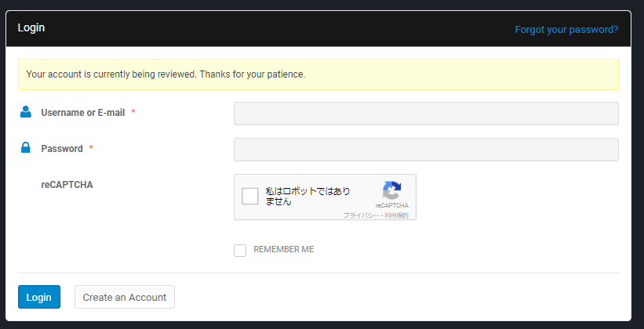Click the Username or E-mail label
The width and height of the screenshot is (644, 329).
pos(83,113)
